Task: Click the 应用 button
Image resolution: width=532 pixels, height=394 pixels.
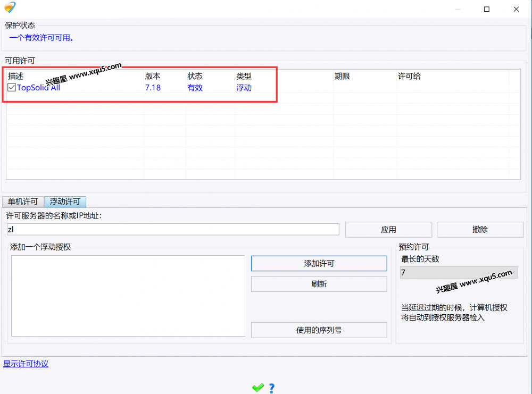Action: [388, 230]
